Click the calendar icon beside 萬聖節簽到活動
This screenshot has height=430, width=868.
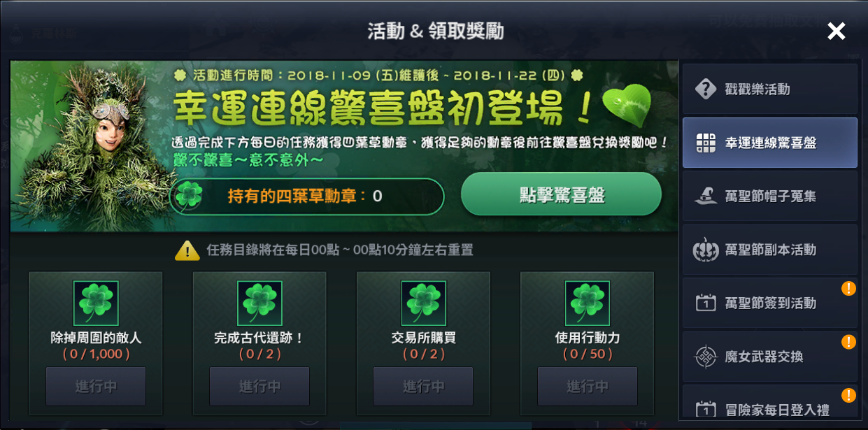click(x=706, y=303)
